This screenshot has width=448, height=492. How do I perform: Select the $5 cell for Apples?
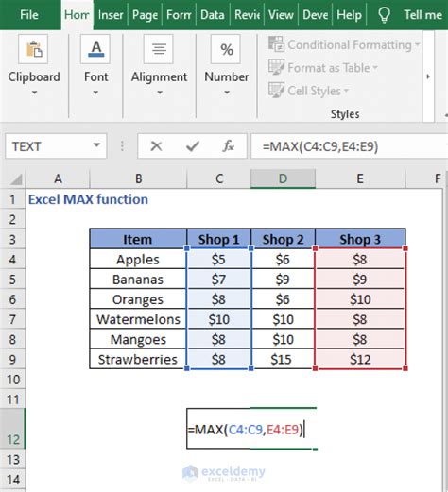pyautogui.click(x=219, y=260)
